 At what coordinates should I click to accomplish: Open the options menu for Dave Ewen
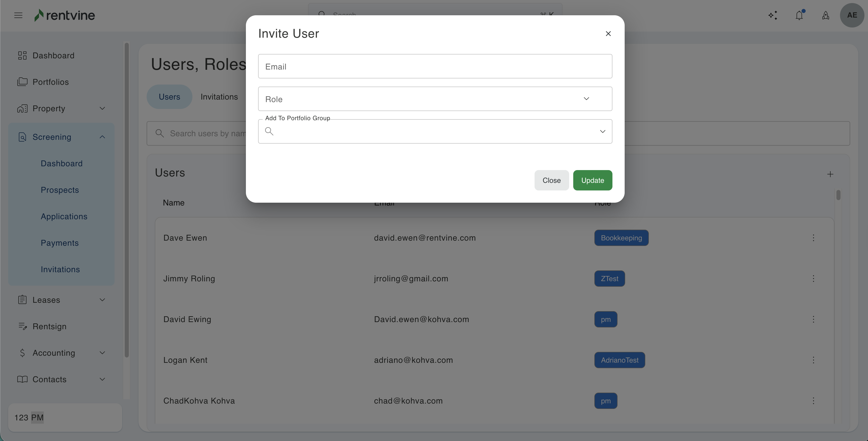point(814,238)
